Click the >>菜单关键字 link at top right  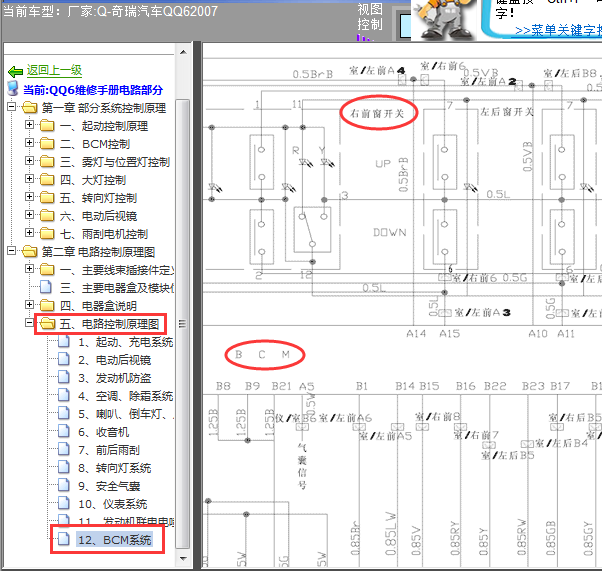(x=558, y=30)
